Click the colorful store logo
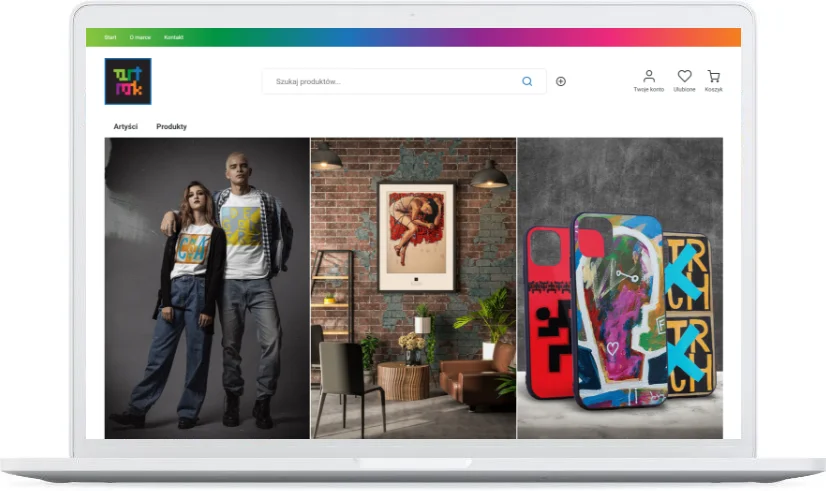Image resolution: width=826 pixels, height=491 pixels. pyautogui.click(x=128, y=82)
